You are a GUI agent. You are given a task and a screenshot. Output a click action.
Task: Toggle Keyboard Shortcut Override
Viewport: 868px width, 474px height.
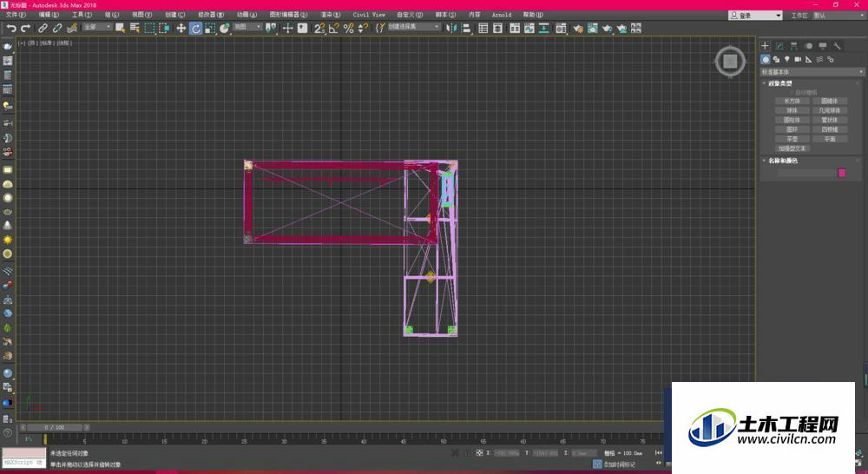coord(302,29)
